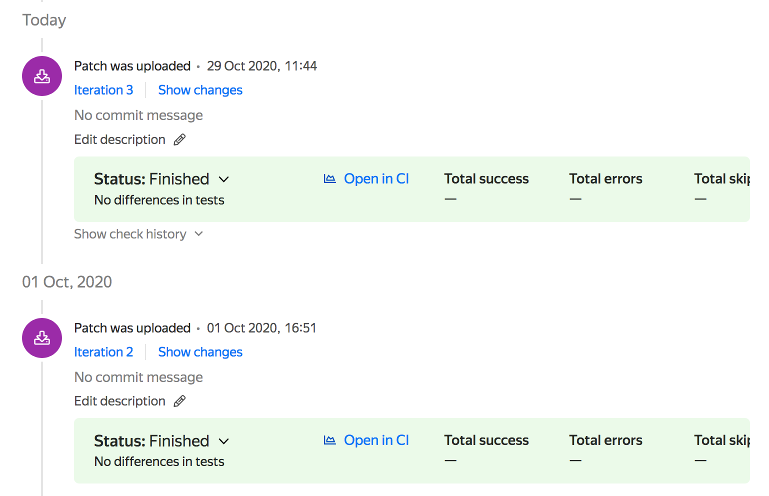769x496 pixels.
Task: Expand Show check history
Action: pos(138,234)
